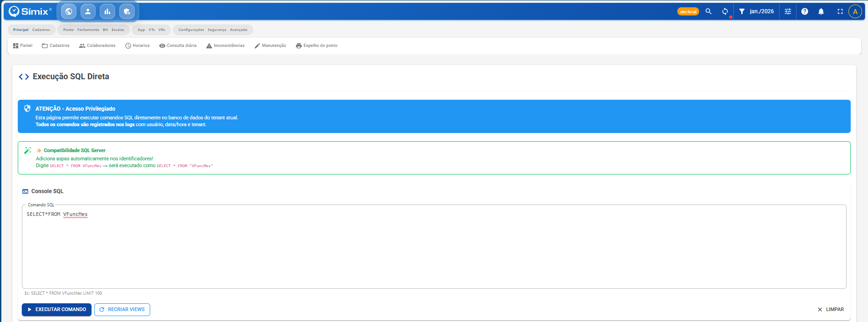Open the person module icon
868x322 pixels.
88,11
